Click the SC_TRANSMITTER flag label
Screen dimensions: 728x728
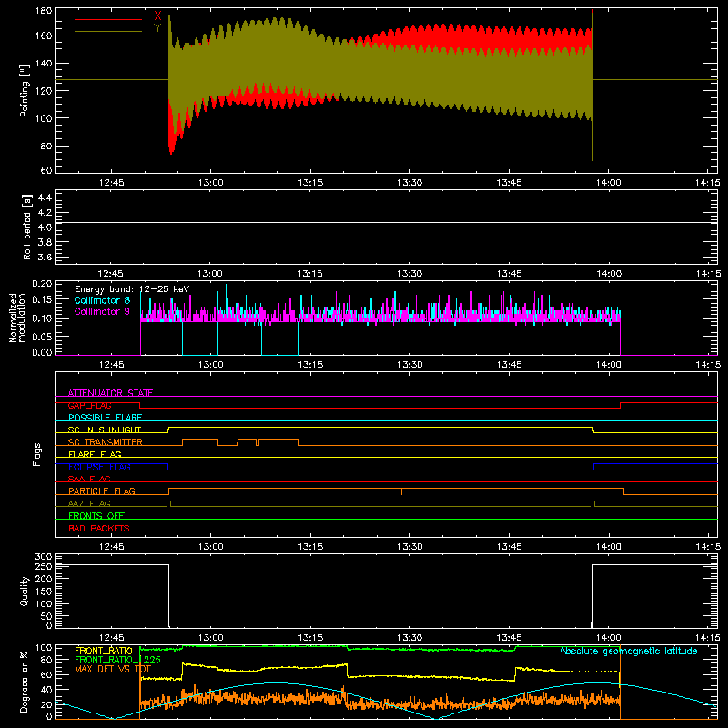pyautogui.click(x=106, y=442)
